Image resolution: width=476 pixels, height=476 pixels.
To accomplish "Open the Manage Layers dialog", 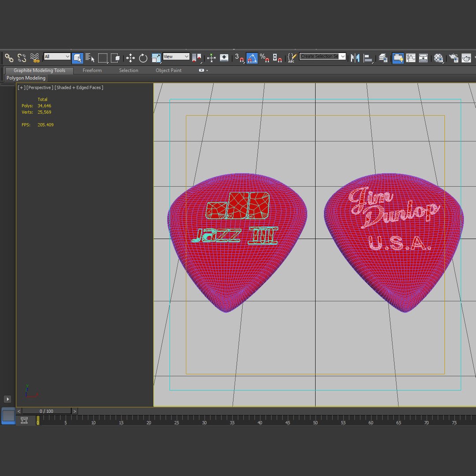I will pyautogui.click(x=383, y=58).
